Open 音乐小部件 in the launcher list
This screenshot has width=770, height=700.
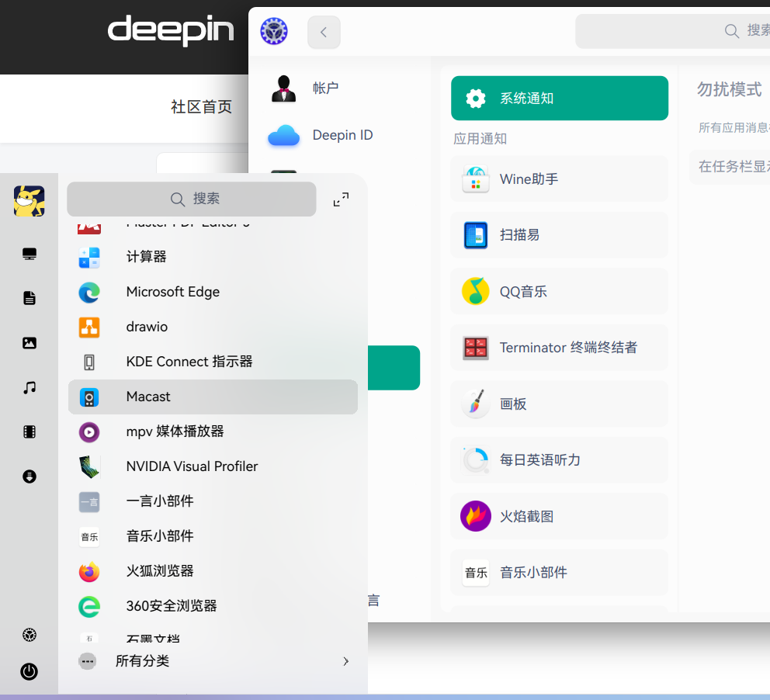(213, 536)
